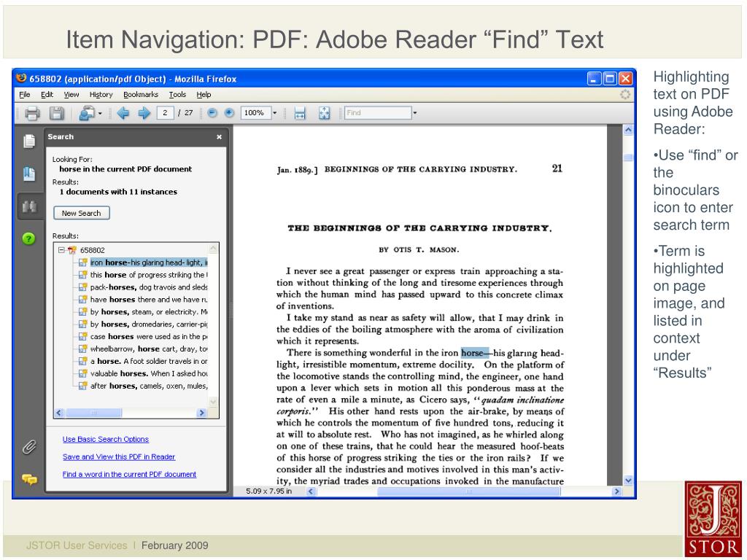
Task: Click the Save a copy floppy icon
Action: (57, 113)
